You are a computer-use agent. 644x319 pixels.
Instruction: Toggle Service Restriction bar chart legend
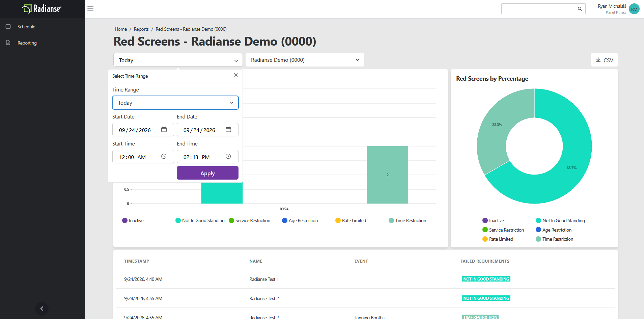click(x=250, y=220)
